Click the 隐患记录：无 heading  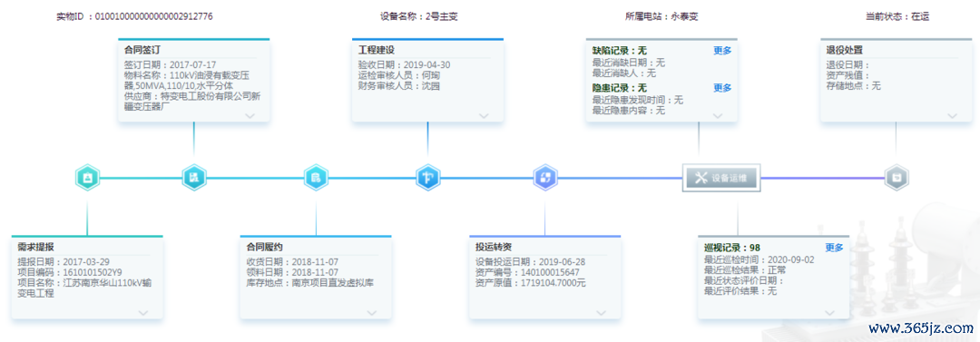click(620, 87)
